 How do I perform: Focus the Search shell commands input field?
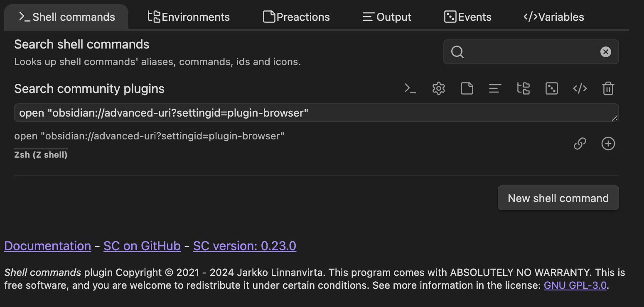[x=531, y=52]
